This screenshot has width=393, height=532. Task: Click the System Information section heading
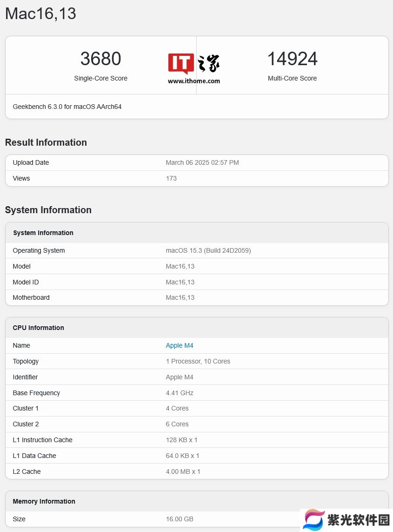[48, 210]
